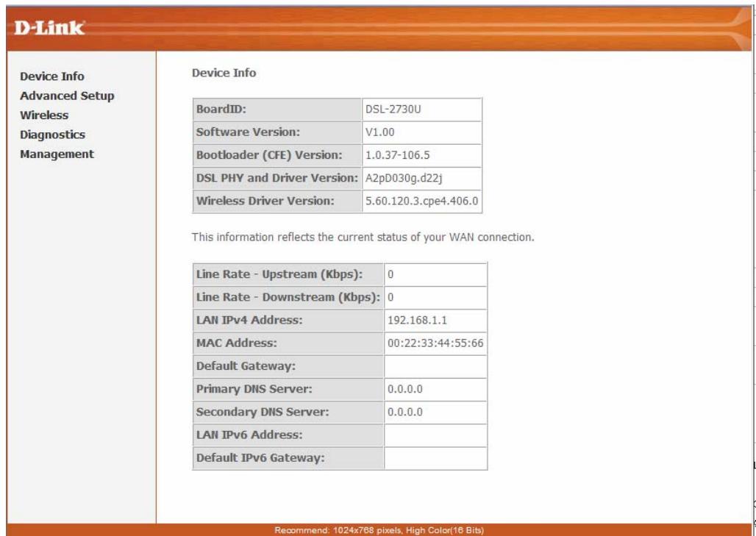Click the D-Link logo in the header

click(x=49, y=28)
